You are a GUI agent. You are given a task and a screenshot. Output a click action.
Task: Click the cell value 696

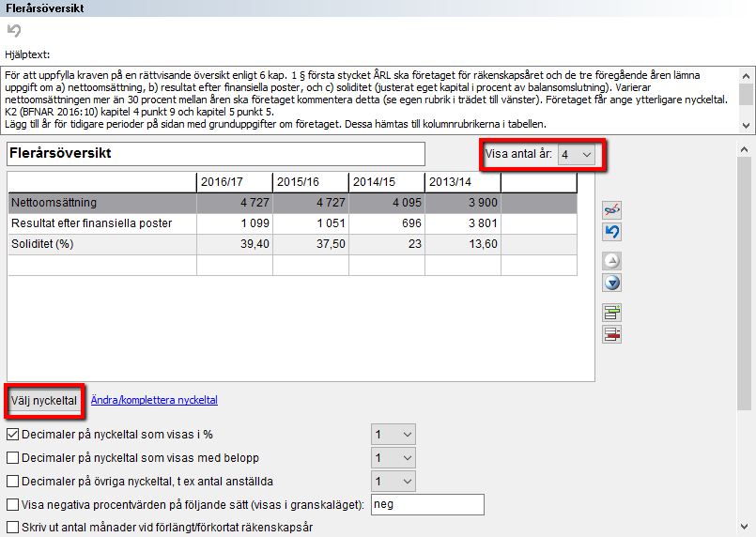387,223
